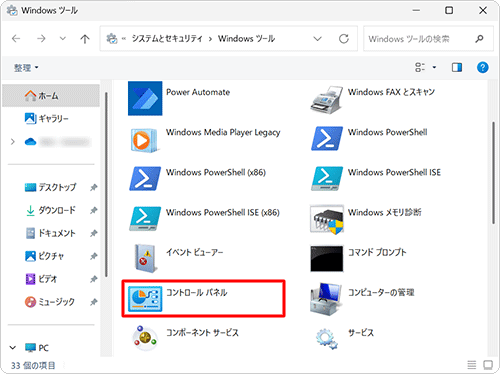Screen dimensions: 500x374
Task: Click the address bar location icon
Action: click(112, 39)
